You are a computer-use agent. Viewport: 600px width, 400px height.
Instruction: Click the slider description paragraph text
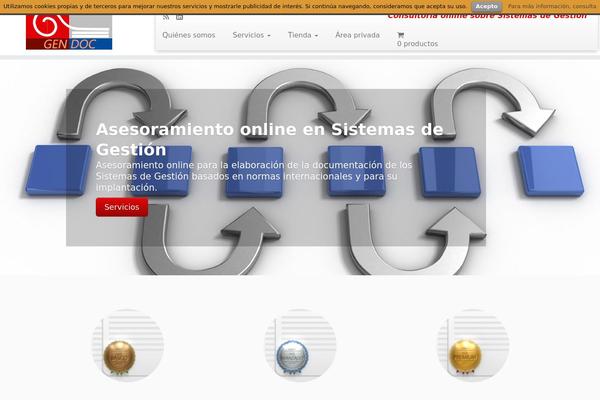254,175
